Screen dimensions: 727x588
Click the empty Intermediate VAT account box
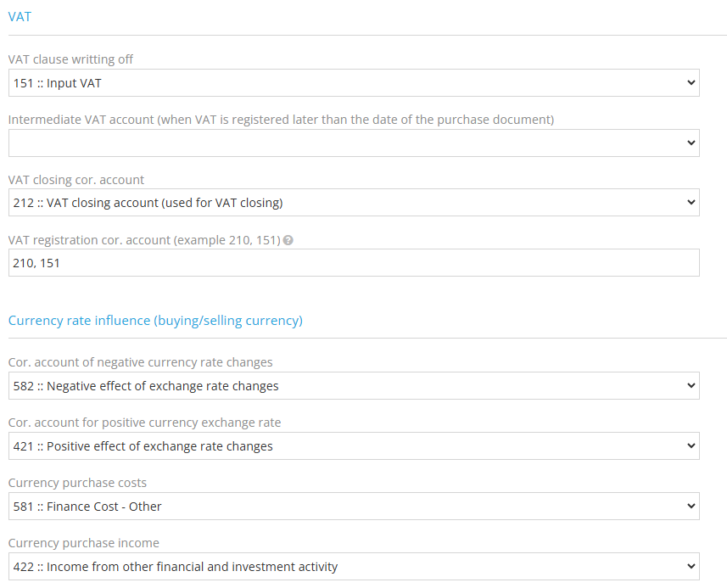(339, 143)
